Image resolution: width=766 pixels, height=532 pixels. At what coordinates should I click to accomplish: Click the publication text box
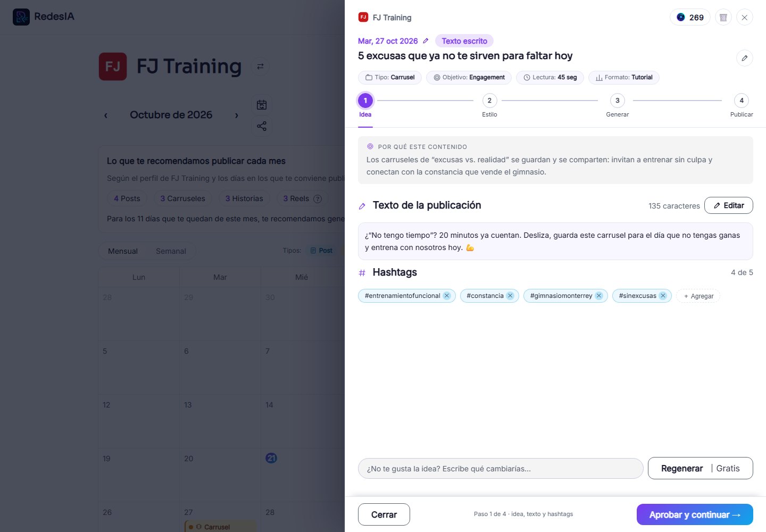tap(555, 241)
